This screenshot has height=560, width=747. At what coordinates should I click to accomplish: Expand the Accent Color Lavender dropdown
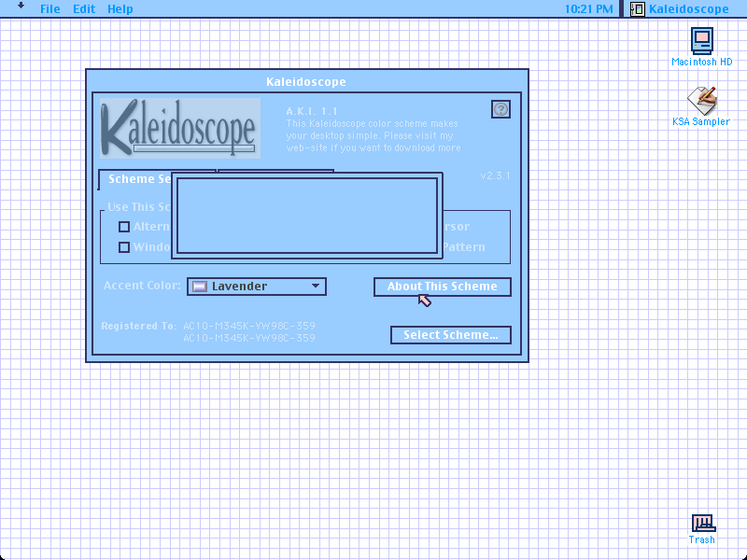(x=257, y=287)
